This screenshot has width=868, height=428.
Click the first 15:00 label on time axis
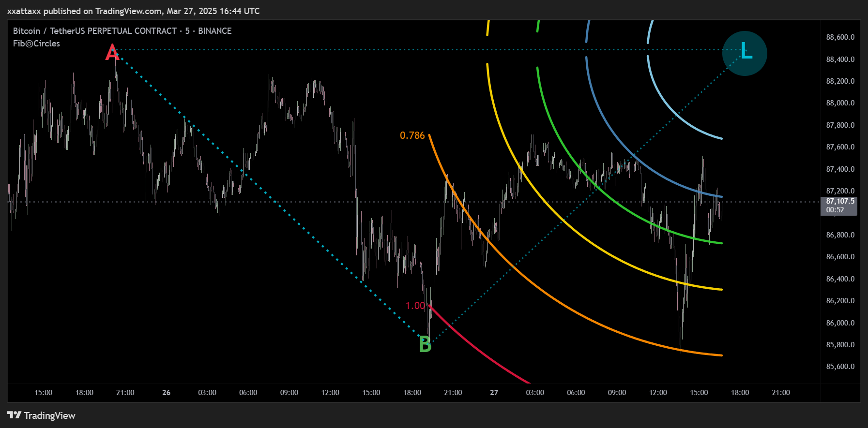click(x=43, y=393)
